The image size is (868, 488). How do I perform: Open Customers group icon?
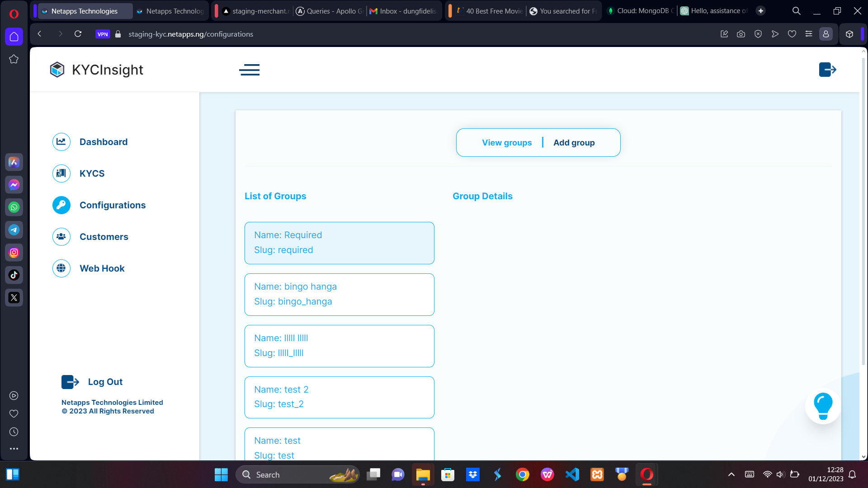coord(61,237)
